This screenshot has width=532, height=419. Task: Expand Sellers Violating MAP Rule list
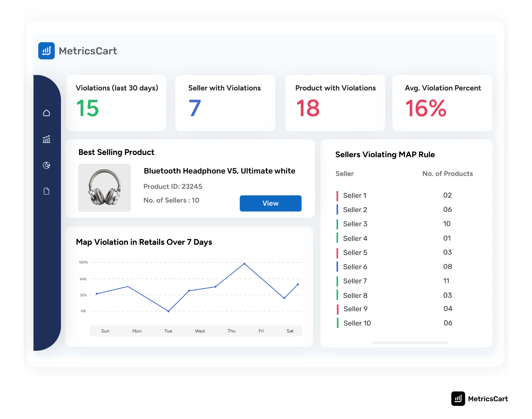point(410,345)
